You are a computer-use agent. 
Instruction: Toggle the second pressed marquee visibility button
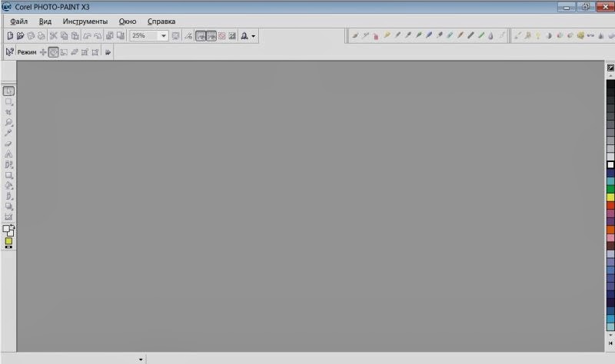coord(211,36)
